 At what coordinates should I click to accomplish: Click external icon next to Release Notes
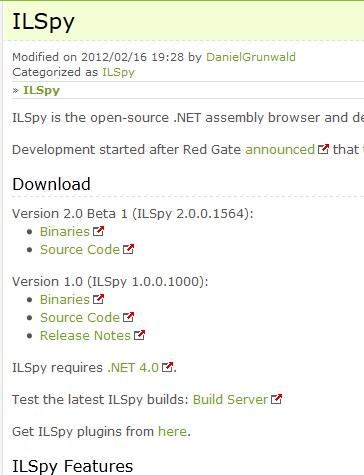pyautogui.click(x=139, y=335)
